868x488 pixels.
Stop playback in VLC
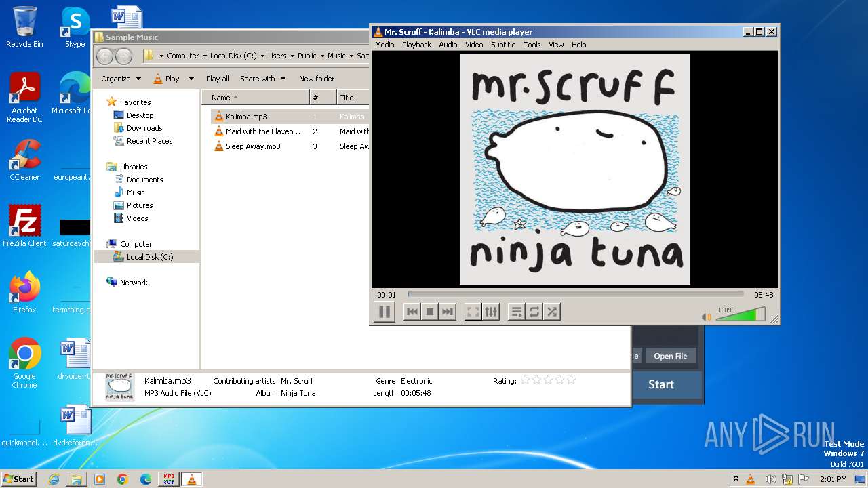click(429, 312)
